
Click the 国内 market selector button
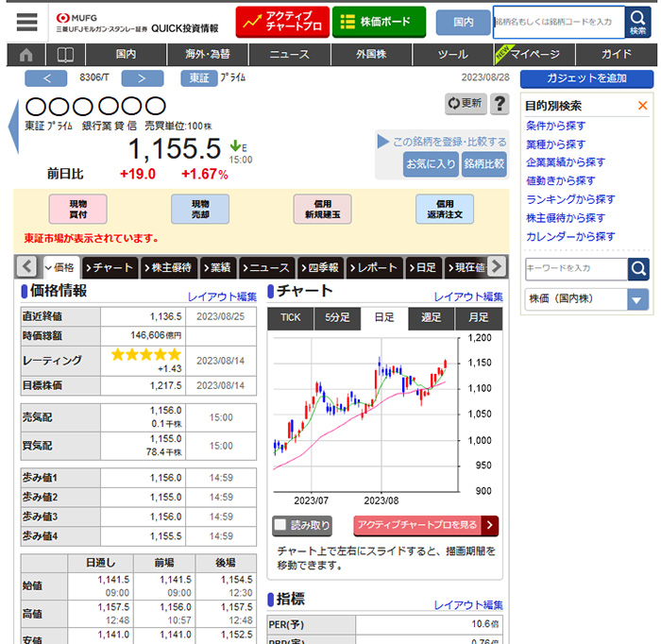point(464,23)
